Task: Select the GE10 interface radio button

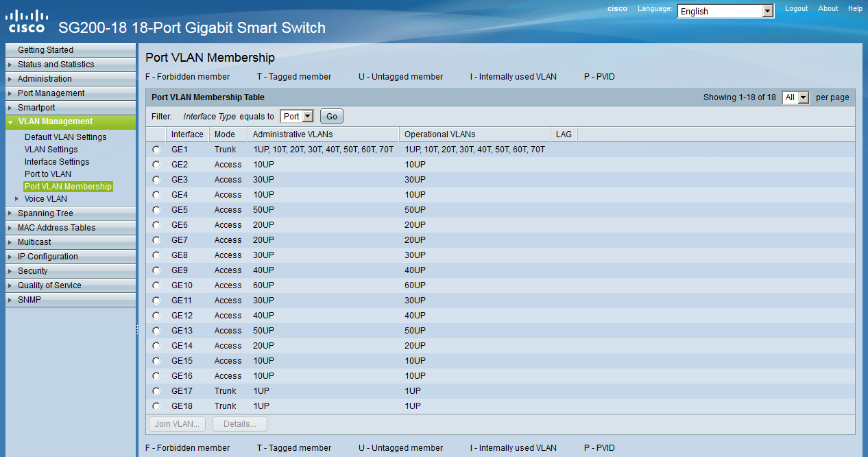Action: tap(156, 285)
